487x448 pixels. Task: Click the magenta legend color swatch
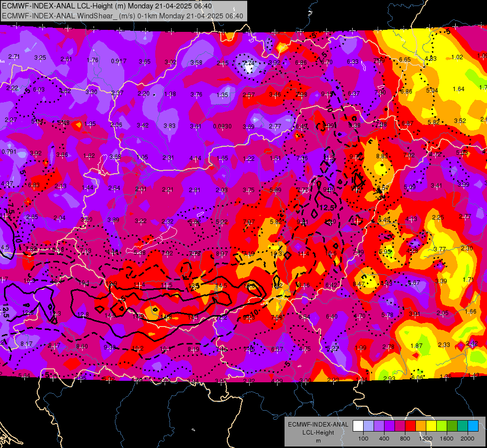tap(400, 426)
